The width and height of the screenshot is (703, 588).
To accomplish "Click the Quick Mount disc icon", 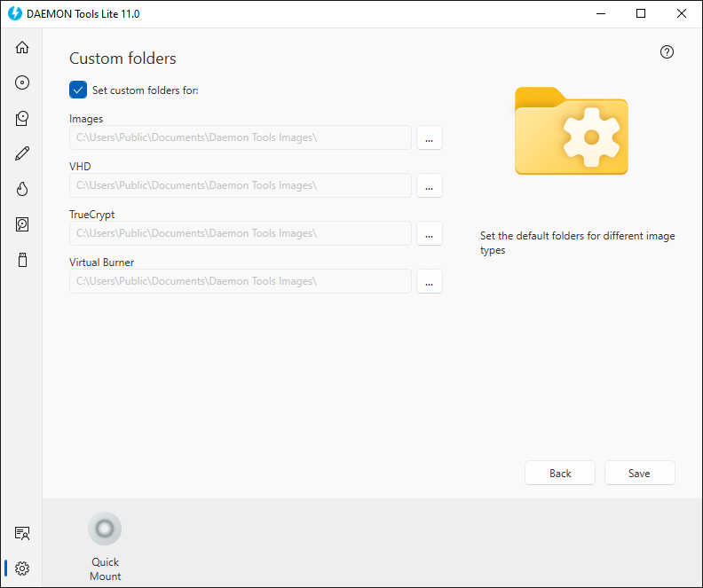I will point(105,529).
